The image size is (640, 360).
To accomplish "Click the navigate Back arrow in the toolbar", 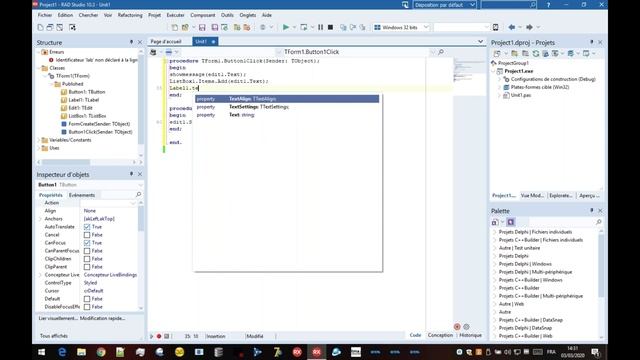I will click(x=511, y=27).
